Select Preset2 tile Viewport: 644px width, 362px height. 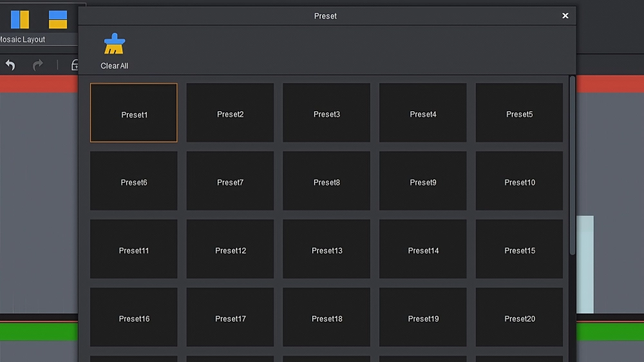click(x=230, y=113)
